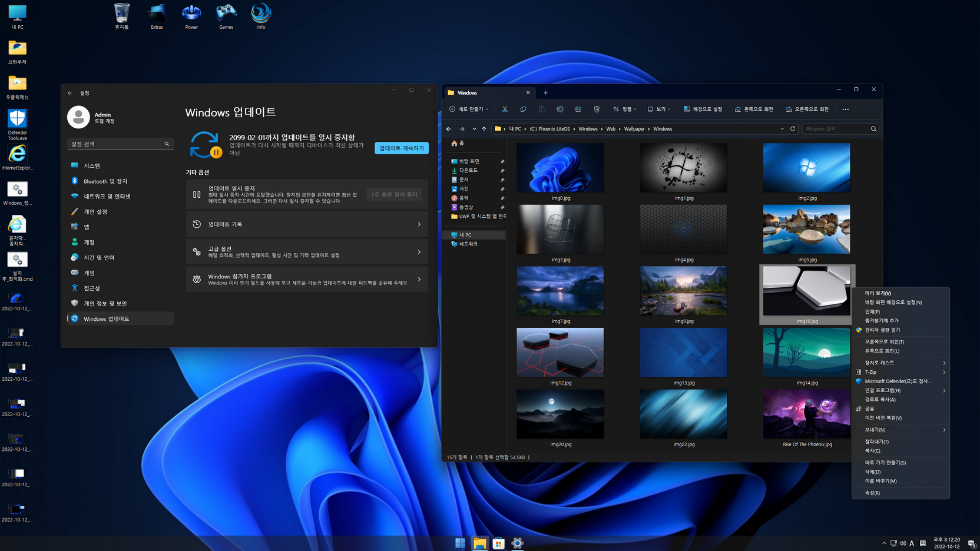This screenshot has height=551, width=980.
Task: Click the back arrow in the Settings window
Action: (x=70, y=93)
